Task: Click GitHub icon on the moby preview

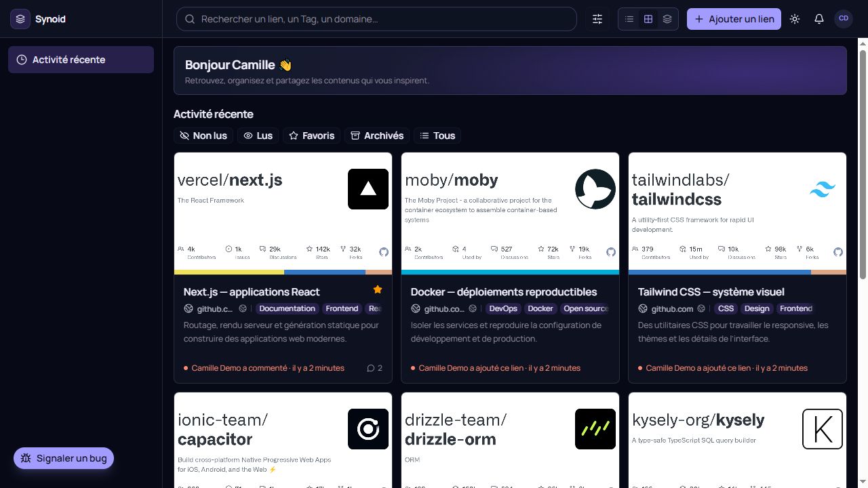Action: click(611, 252)
